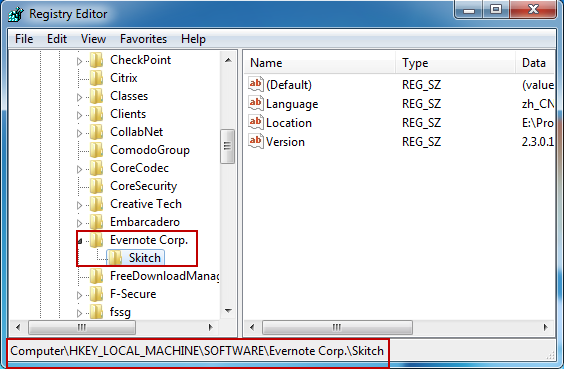Sort values by Data column header

[535, 63]
